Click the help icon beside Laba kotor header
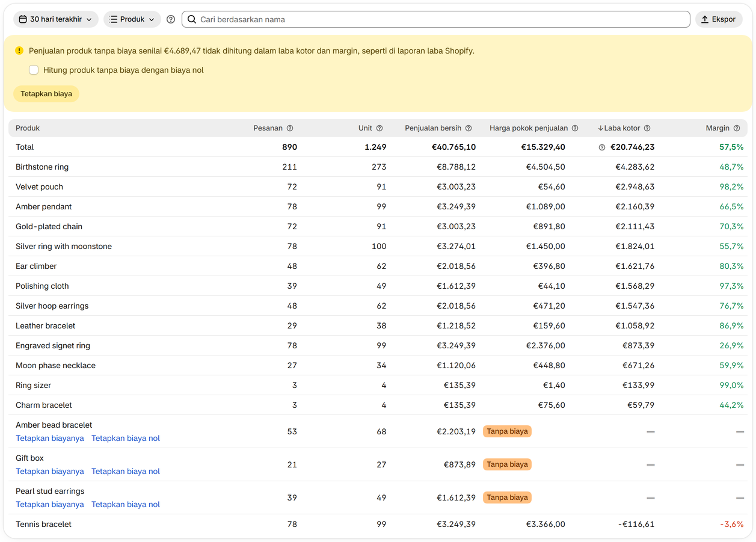Image resolution: width=756 pixels, height=542 pixels. [647, 128]
